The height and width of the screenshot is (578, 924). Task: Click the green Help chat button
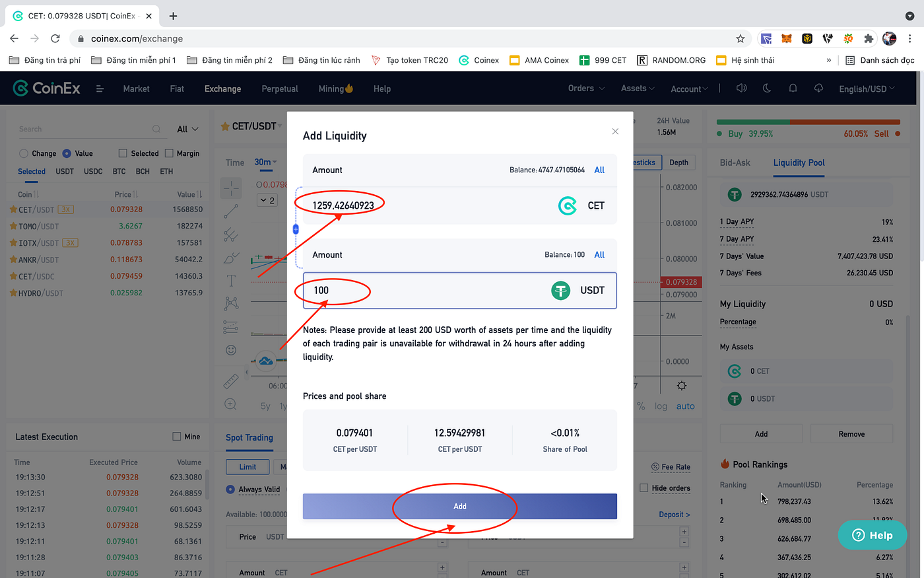(x=872, y=535)
